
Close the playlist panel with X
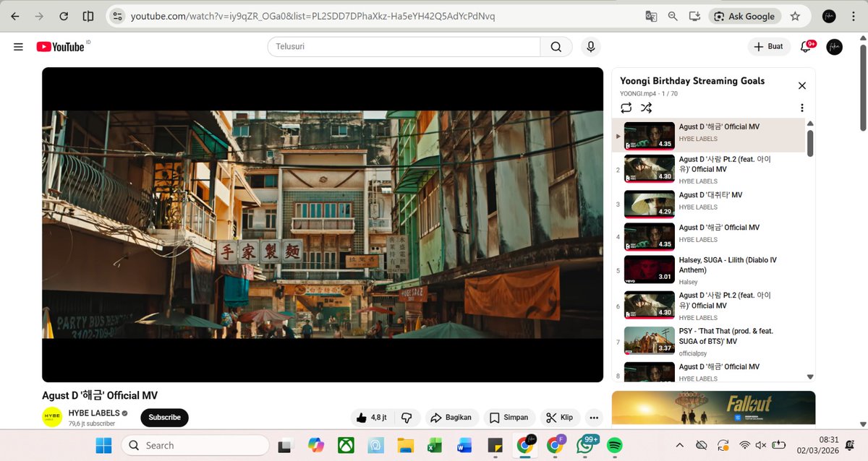[801, 86]
